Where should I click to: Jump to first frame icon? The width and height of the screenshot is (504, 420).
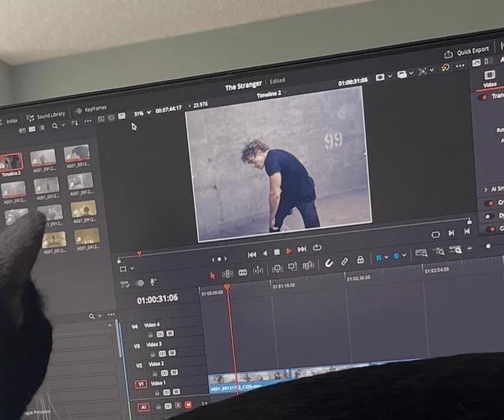pyautogui.click(x=252, y=255)
